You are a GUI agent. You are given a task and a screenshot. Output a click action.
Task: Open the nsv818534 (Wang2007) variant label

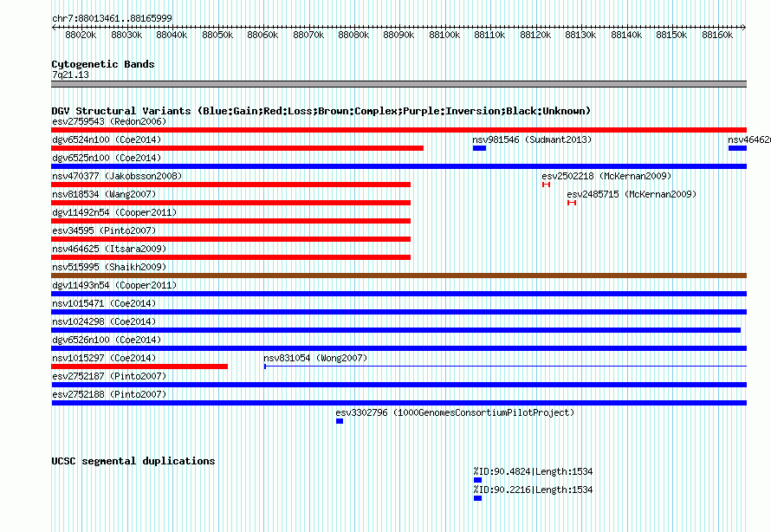click(104, 194)
